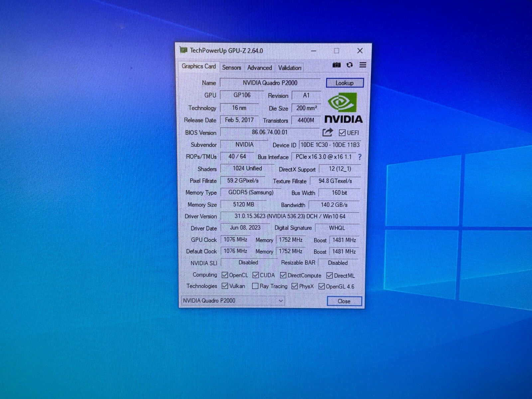Click the Bandwidth value 140.2 GB/s
The width and height of the screenshot is (532, 399).
(334, 205)
